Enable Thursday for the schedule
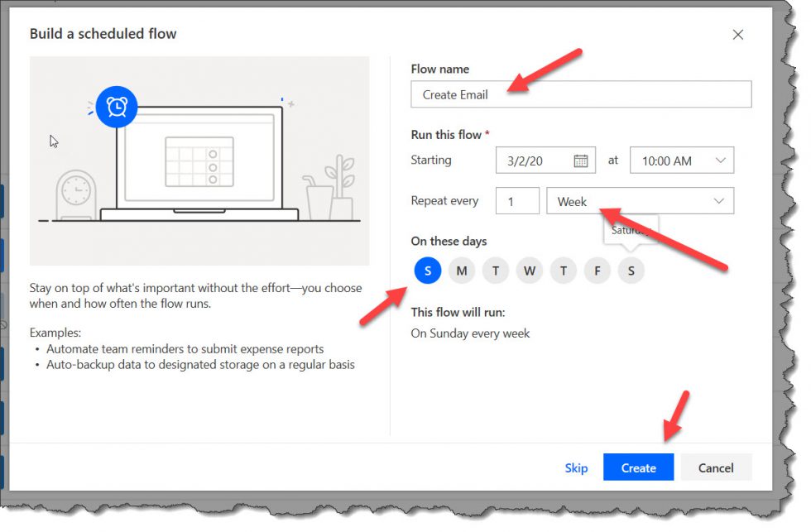 564,270
